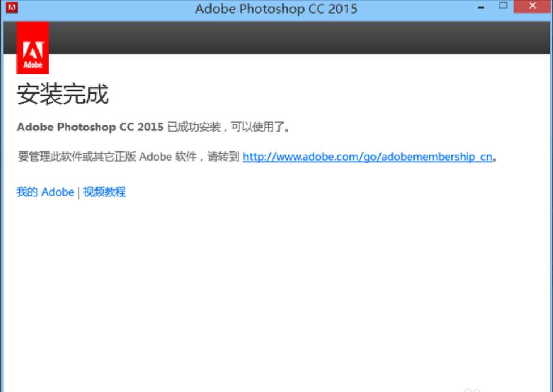The image size is (553, 392).
Task: Open the 视频教程 link
Action: pyautogui.click(x=104, y=192)
